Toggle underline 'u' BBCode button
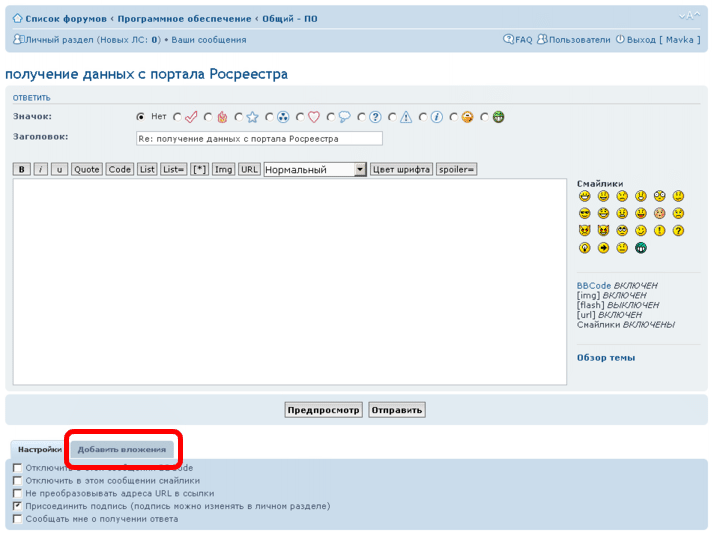 pos(59,169)
